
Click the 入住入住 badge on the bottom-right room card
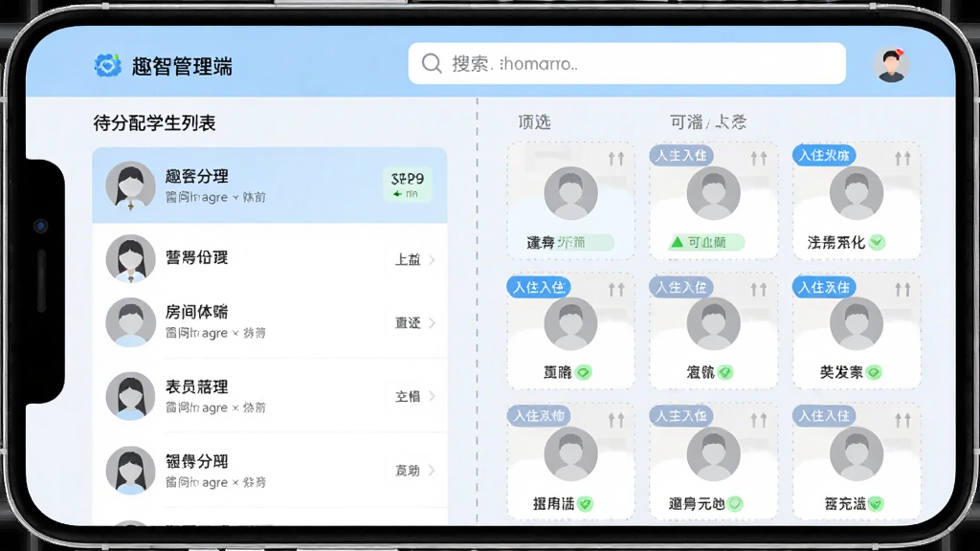coord(824,415)
